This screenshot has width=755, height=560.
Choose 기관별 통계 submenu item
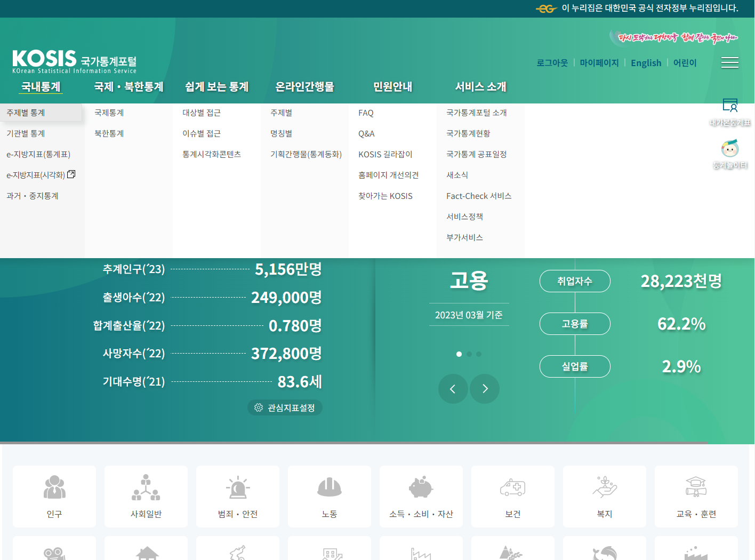point(26,133)
